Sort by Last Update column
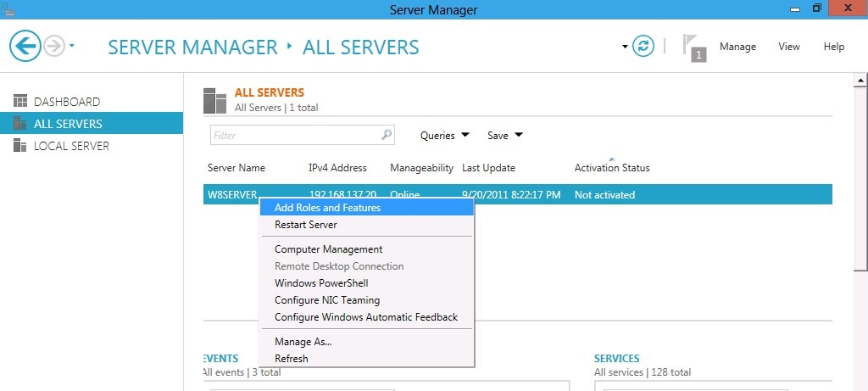868x391 pixels. 489,168
